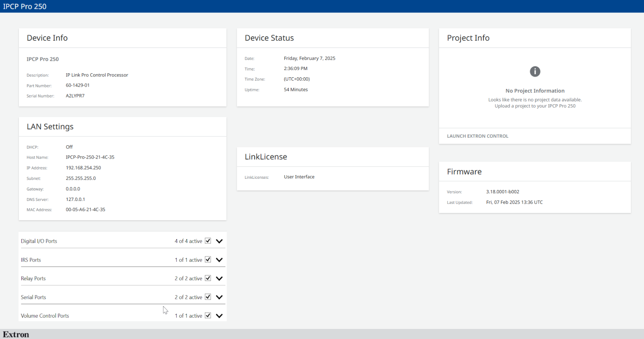Image resolution: width=644 pixels, height=339 pixels.
Task: Select the DHCP value Off
Action: pos(69,147)
